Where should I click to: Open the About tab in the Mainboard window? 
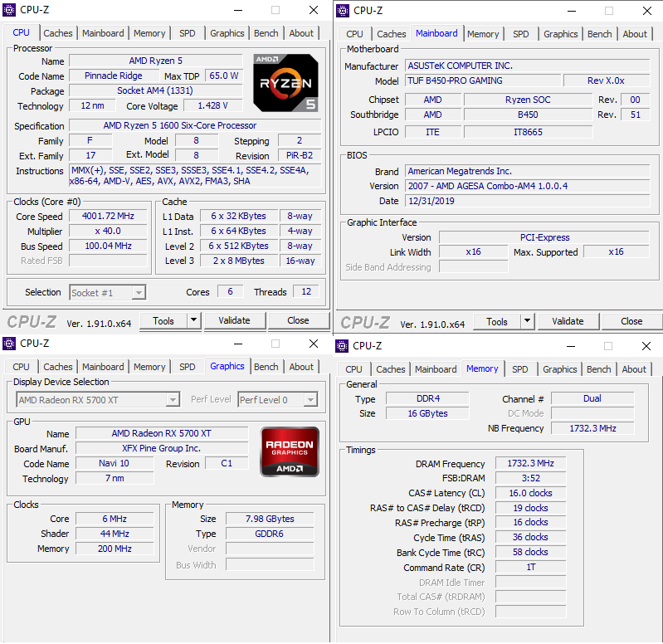(x=635, y=34)
